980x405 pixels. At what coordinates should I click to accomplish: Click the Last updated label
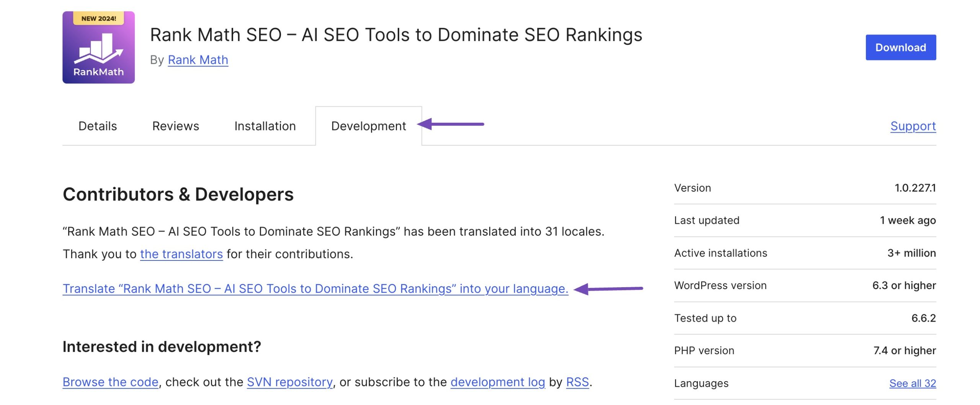(x=707, y=220)
